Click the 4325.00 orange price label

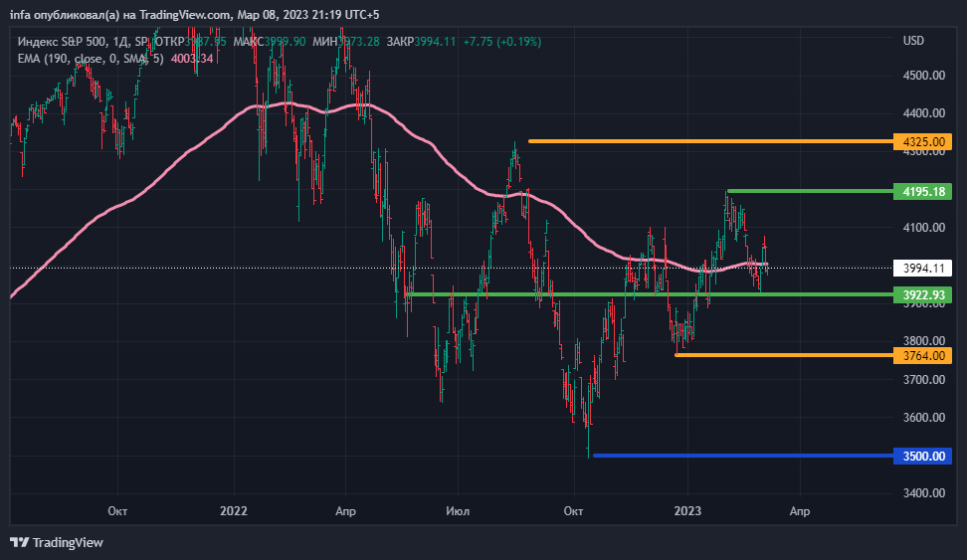[x=922, y=142]
